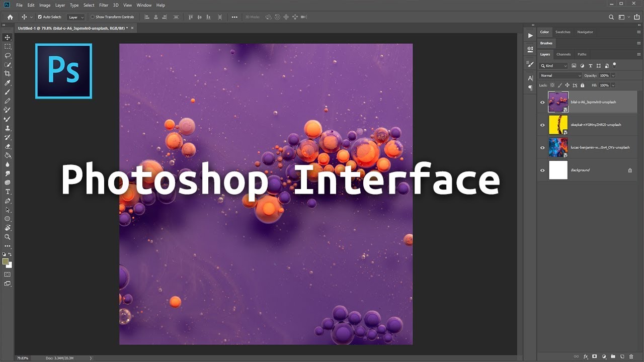Open the Edit Toolbar three-dots button
The width and height of the screenshot is (644, 362).
click(8, 246)
